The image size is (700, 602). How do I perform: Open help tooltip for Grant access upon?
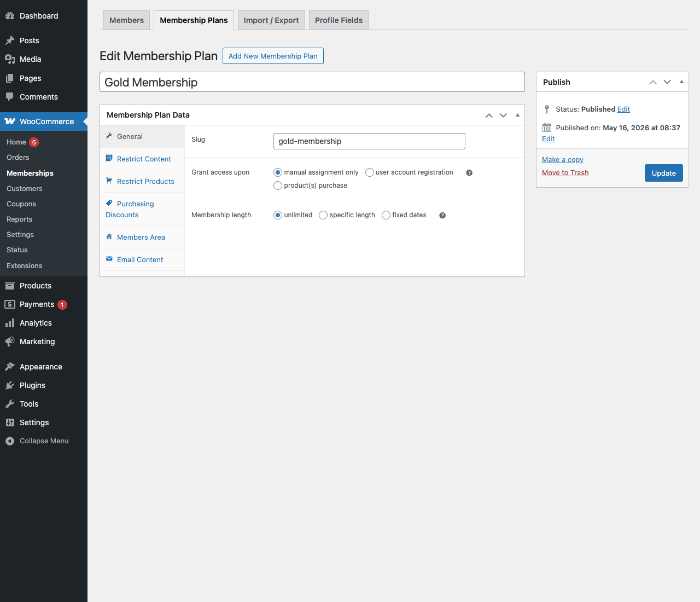click(469, 173)
